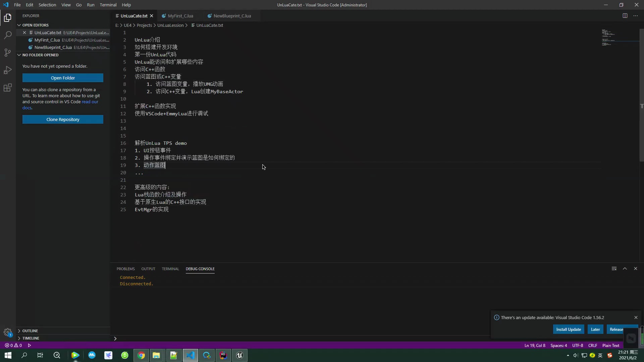
Task: Click the Debug Console filter icon
Action: tap(614, 268)
